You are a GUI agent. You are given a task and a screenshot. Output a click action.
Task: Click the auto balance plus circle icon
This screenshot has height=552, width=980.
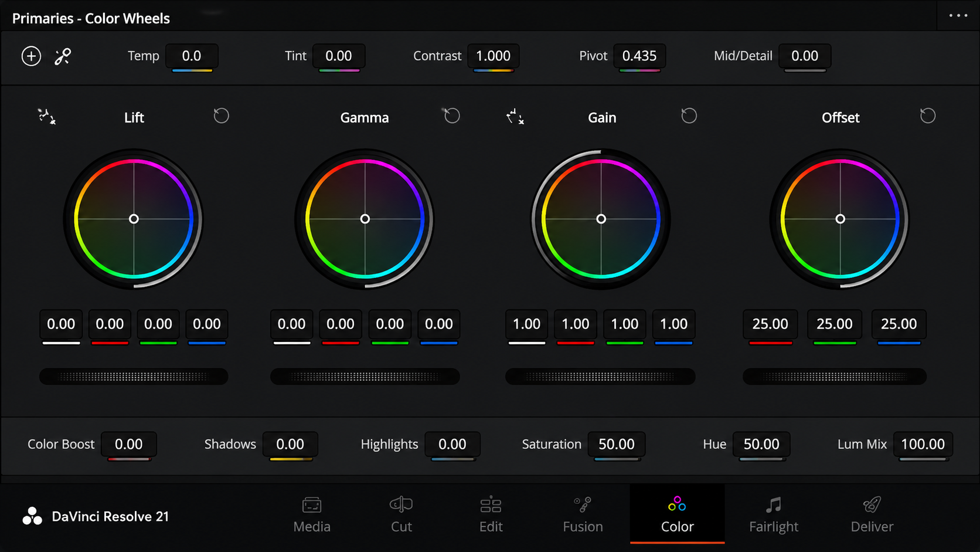click(x=31, y=56)
